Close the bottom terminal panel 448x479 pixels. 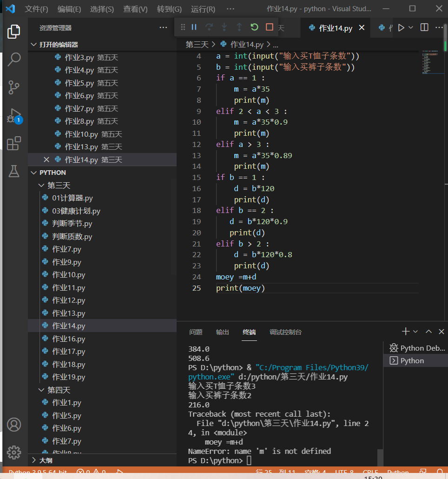(441, 332)
